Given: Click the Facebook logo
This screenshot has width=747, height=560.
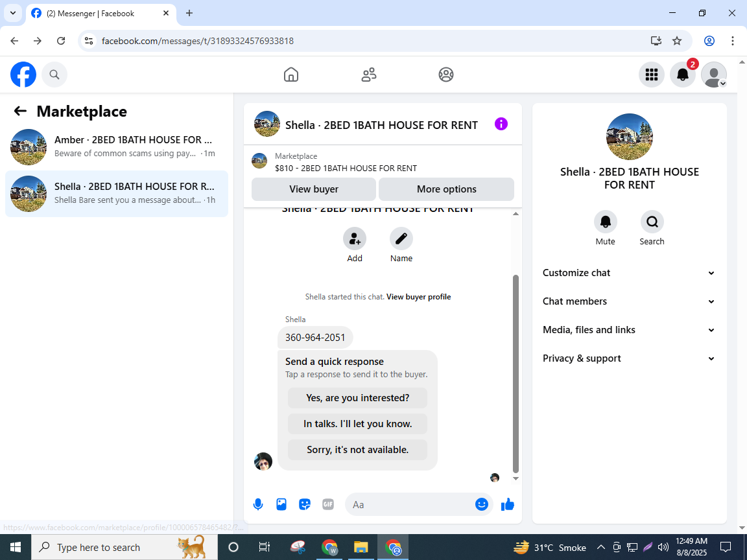Looking at the screenshot, I should click(23, 75).
